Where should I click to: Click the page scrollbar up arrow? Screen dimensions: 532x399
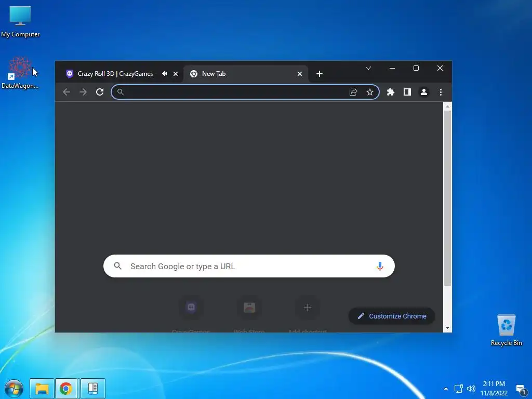(447, 107)
